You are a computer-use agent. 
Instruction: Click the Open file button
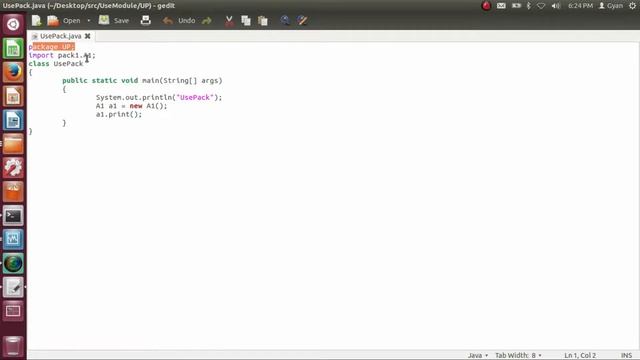(64, 20)
